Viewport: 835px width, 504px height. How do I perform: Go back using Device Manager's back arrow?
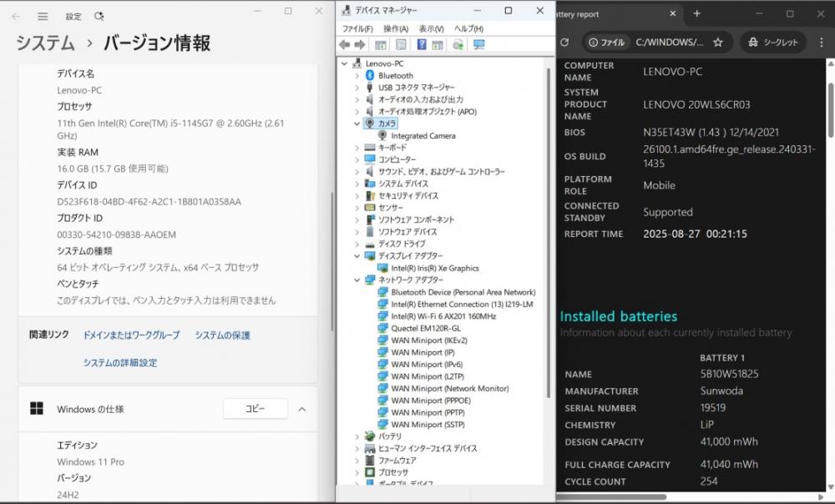(x=345, y=45)
